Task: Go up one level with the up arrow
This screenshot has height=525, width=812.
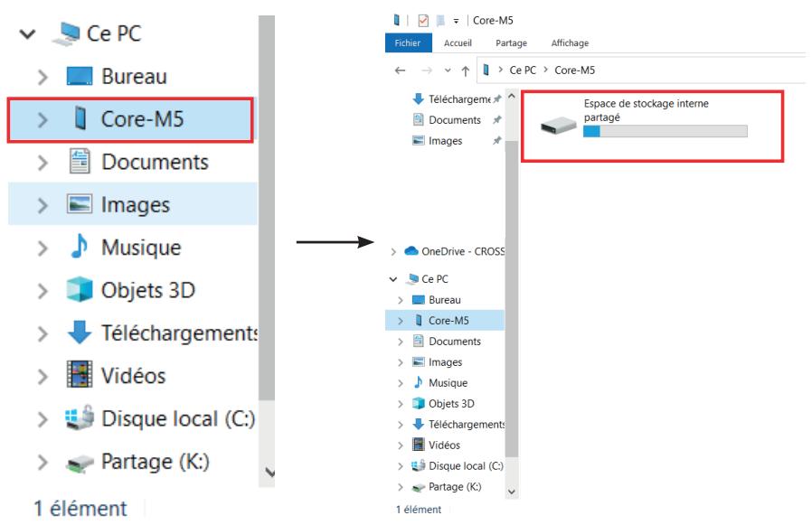Action: 466,70
